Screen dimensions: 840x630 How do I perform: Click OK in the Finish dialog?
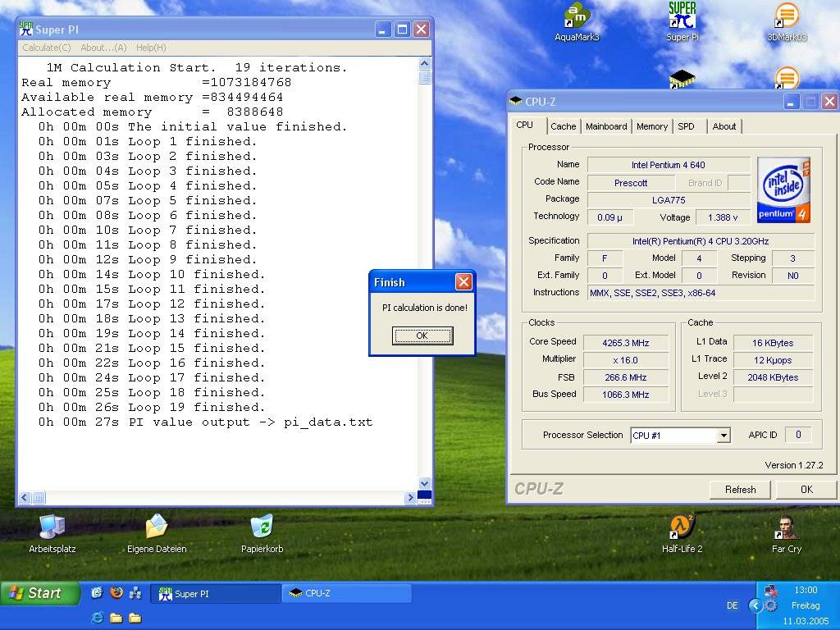[422, 336]
